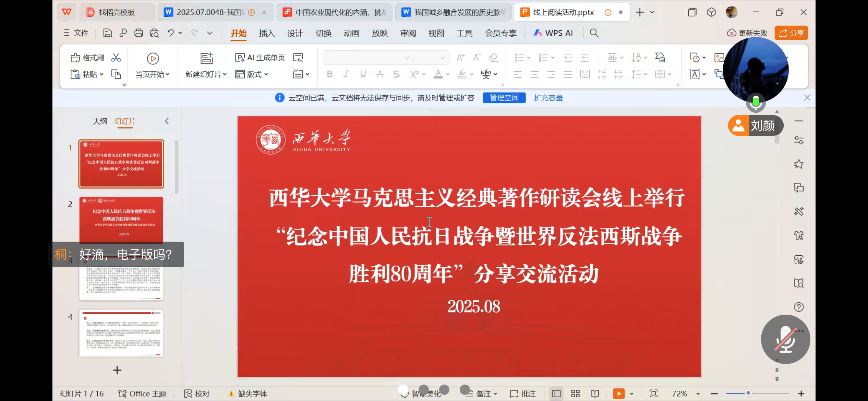
Task: Click the Manage Space (管理空间) button
Action: tap(504, 98)
